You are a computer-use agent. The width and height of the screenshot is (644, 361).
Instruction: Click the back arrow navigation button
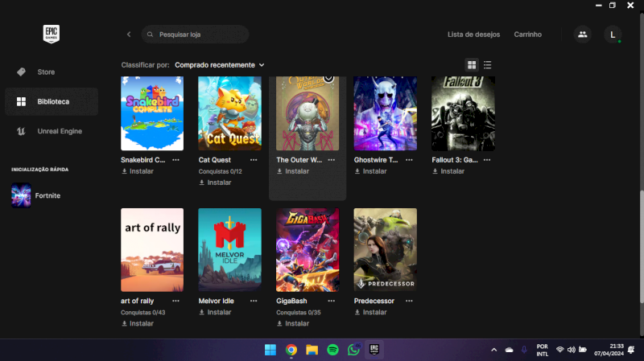[129, 35]
